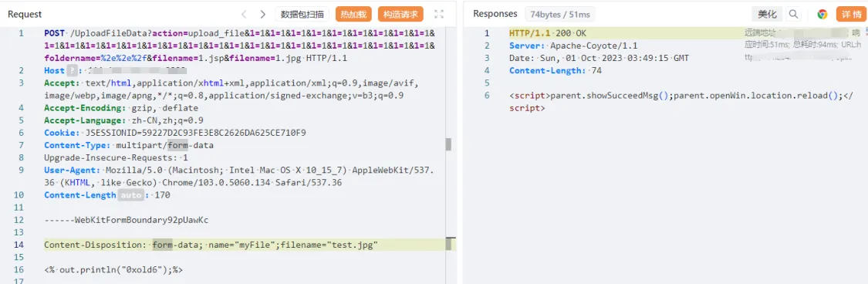868x284 pixels.
Task: Click the Content-Disposition line with test.jpg
Action: 211,245
